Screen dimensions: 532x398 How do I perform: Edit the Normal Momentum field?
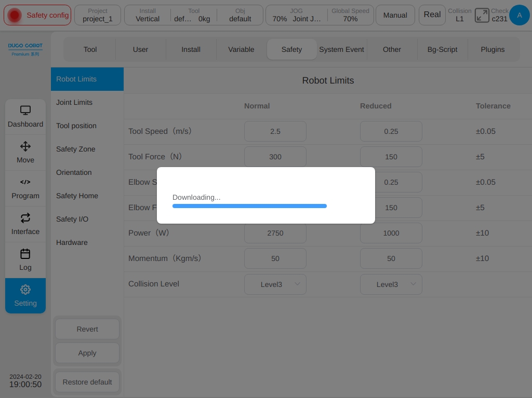point(275,258)
